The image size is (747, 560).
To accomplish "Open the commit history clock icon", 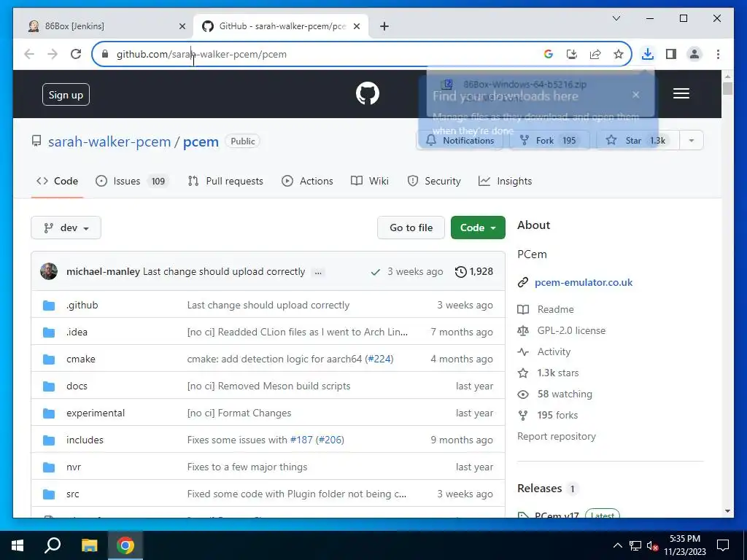I will tap(461, 271).
